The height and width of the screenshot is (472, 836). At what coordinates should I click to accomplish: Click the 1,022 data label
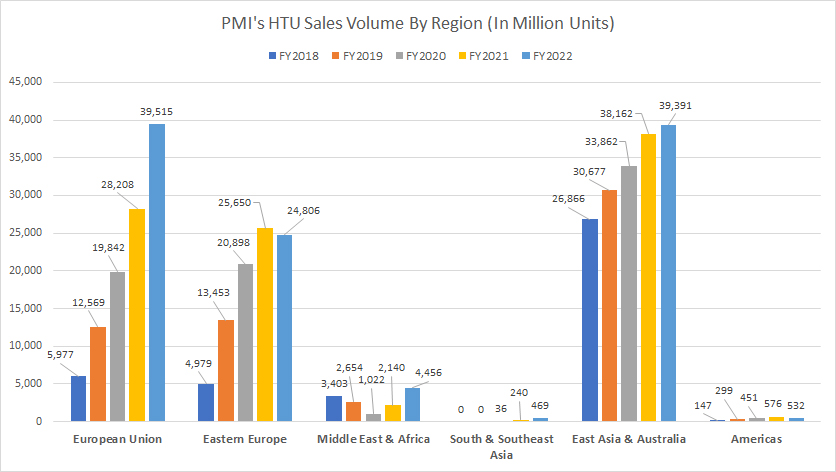(x=371, y=380)
